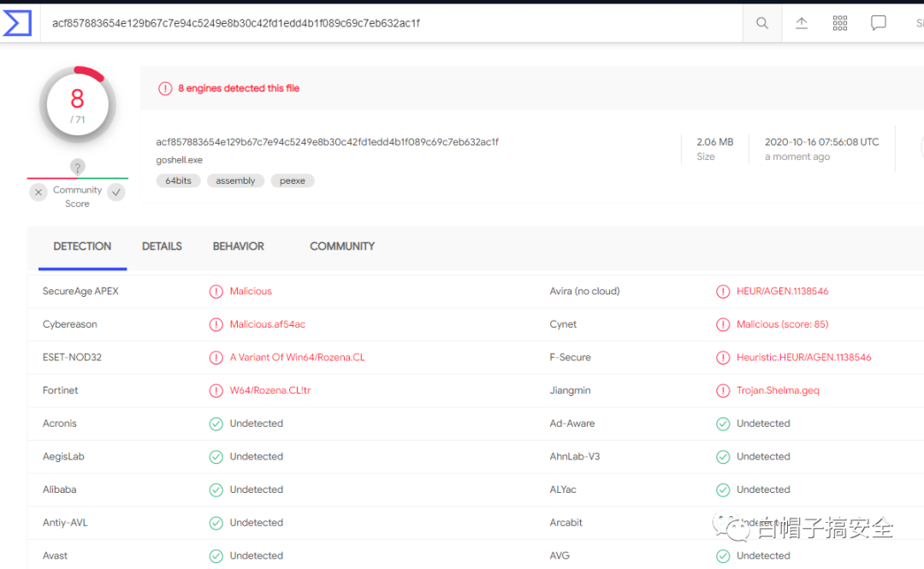Click the ALYac undetected check icon
924x569 pixels.
tap(723, 489)
